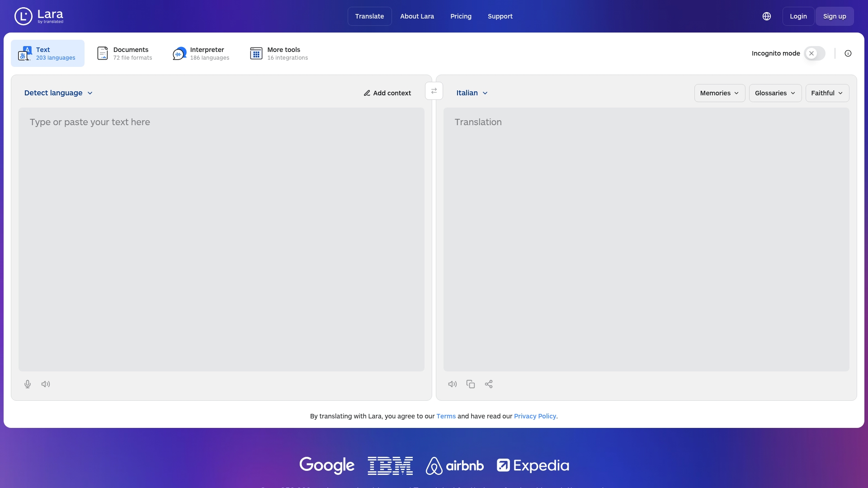Open the Glossaries dropdown
868x488 pixels.
tap(775, 93)
